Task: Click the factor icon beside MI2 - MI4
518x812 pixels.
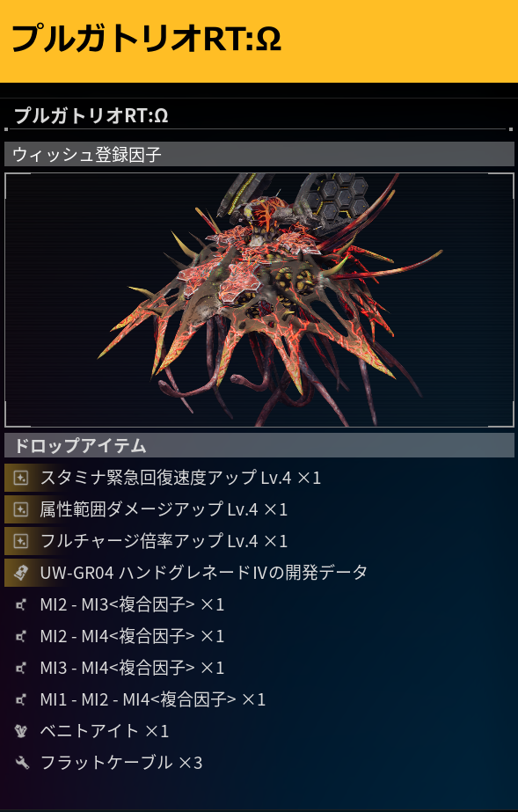Action: coord(21,636)
